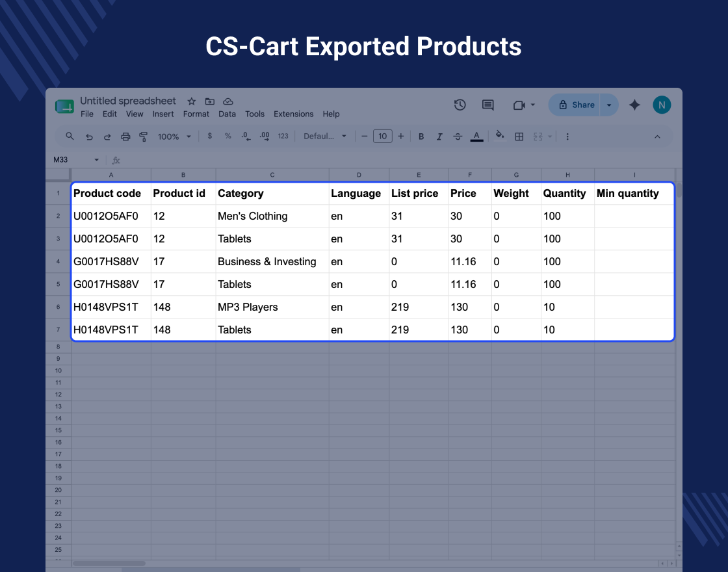Open the fill color bucket
The width and height of the screenshot is (728, 572).
pyautogui.click(x=500, y=136)
